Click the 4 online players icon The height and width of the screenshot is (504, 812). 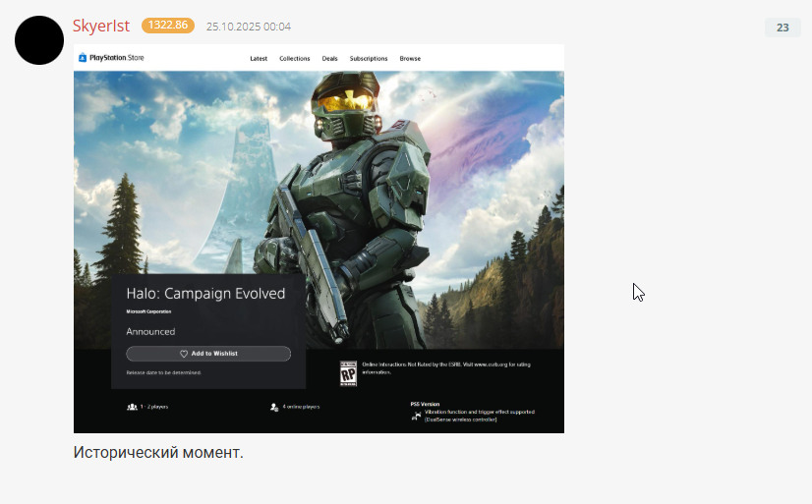tap(274, 408)
